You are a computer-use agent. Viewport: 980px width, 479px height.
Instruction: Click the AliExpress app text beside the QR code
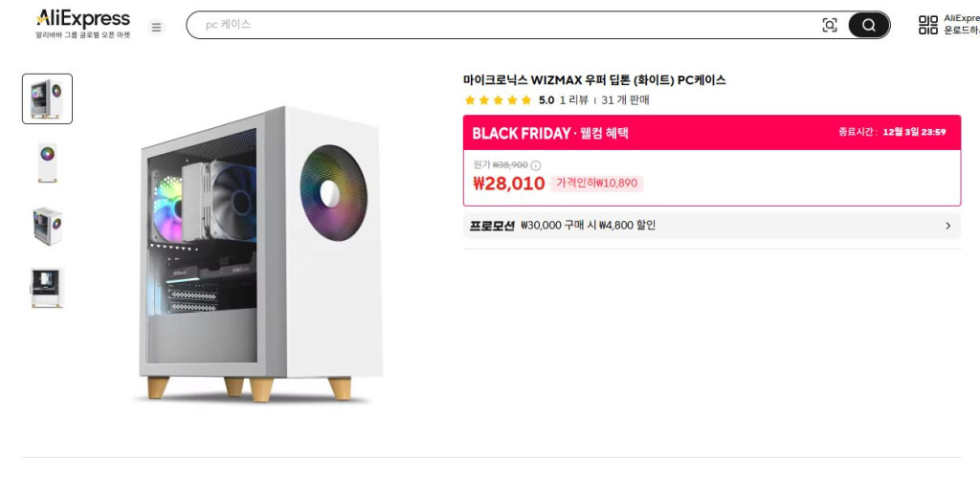pos(961,25)
